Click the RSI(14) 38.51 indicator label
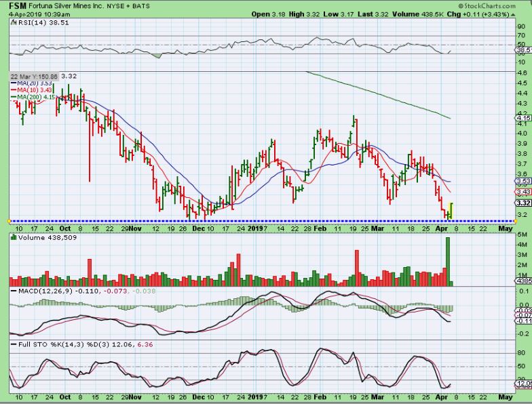 click(x=43, y=23)
